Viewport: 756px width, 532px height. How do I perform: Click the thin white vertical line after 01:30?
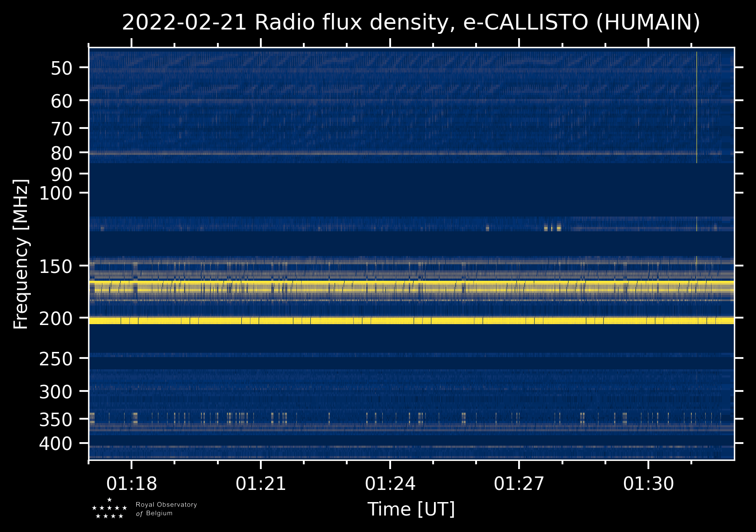coord(697,108)
